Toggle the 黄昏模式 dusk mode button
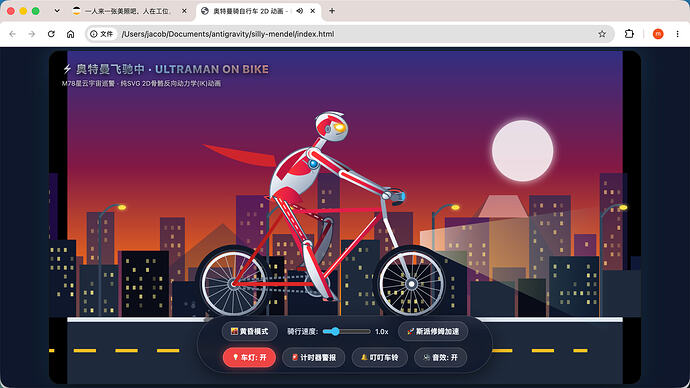The width and height of the screenshot is (690, 388). 249,331
